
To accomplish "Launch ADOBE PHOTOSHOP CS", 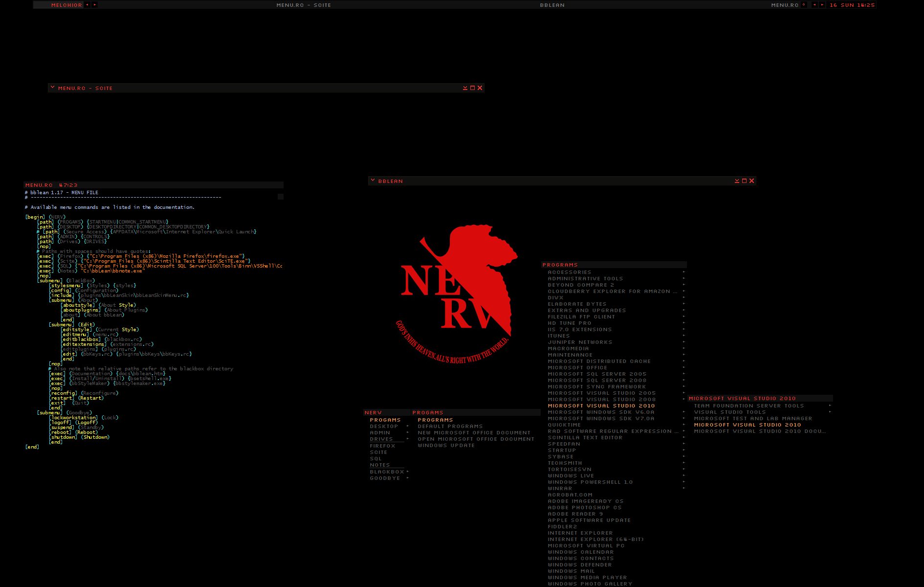I will (585, 507).
